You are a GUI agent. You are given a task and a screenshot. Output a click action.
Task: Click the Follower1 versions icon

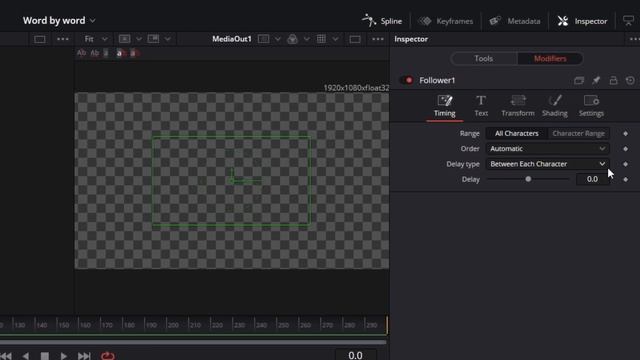(x=579, y=80)
